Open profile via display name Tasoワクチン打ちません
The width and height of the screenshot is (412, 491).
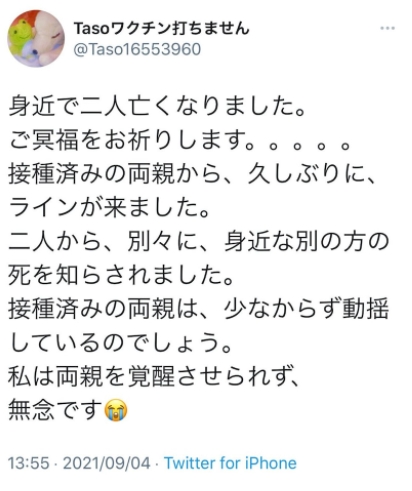(161, 28)
